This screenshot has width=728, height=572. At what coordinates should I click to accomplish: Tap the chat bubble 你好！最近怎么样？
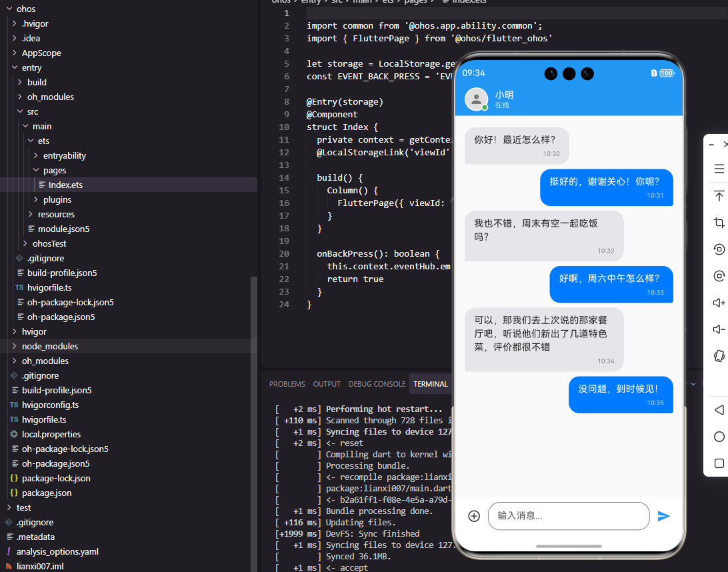point(517,146)
